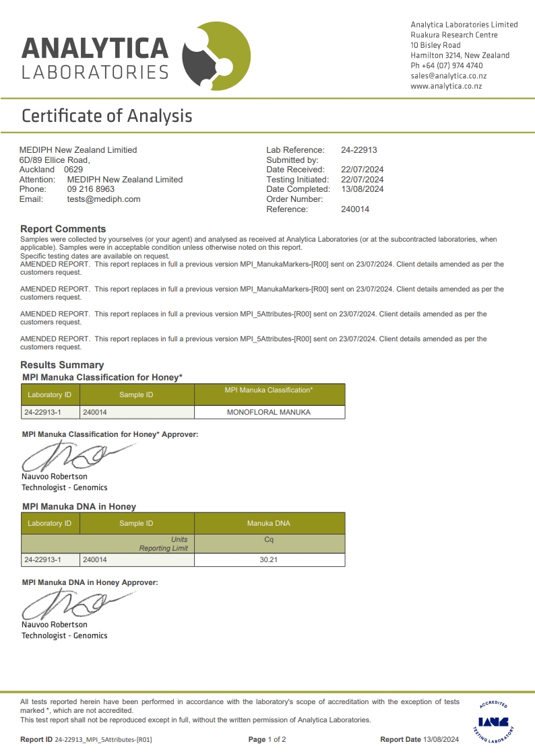Select MPI Manuka Classification for Honey* table title
Viewport: 535px width, 756px height.
(102, 377)
